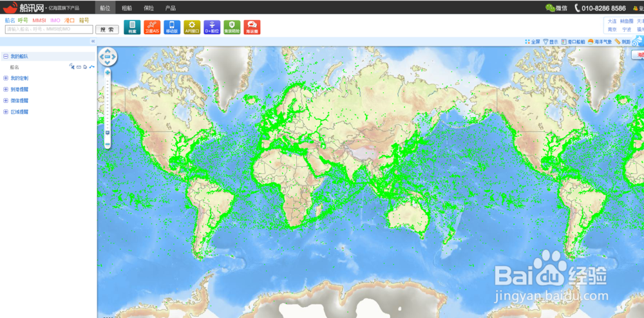Image resolution: width=644 pixels, height=318 pixels.
Task: Click the satellite dish icon beside 船名
Action: pyautogui.click(x=71, y=66)
